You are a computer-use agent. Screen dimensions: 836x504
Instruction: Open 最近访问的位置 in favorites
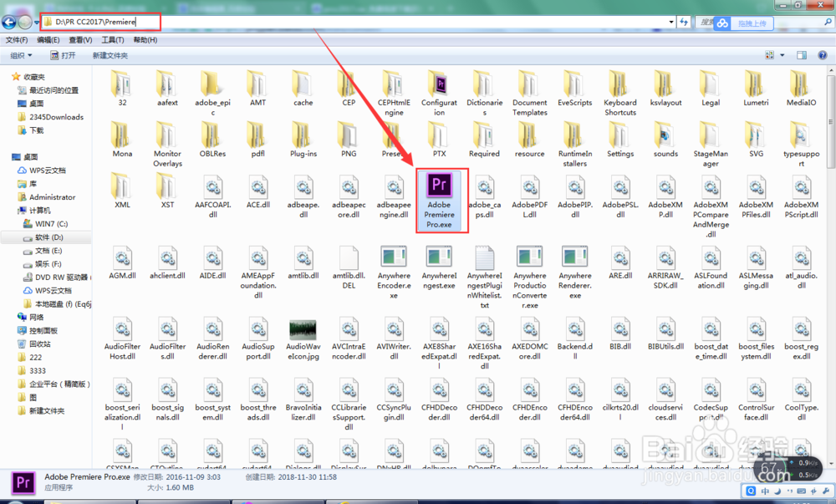(48, 90)
